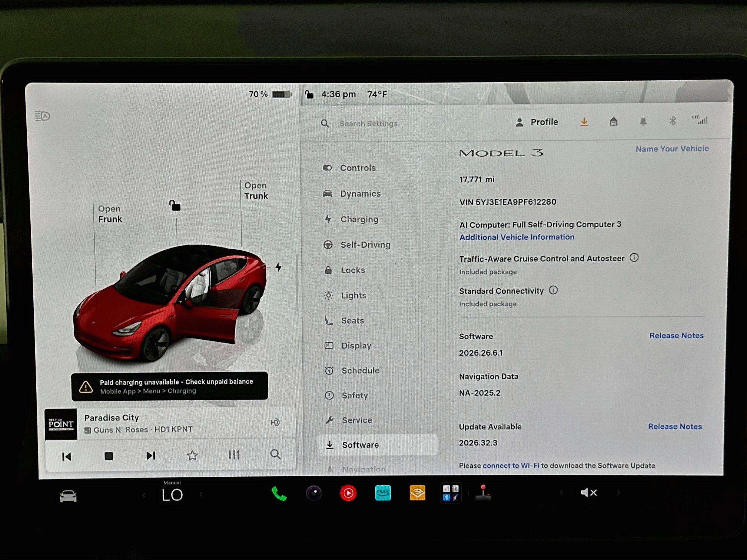Raise volume with right chevron
747x560 pixels.
(618, 493)
